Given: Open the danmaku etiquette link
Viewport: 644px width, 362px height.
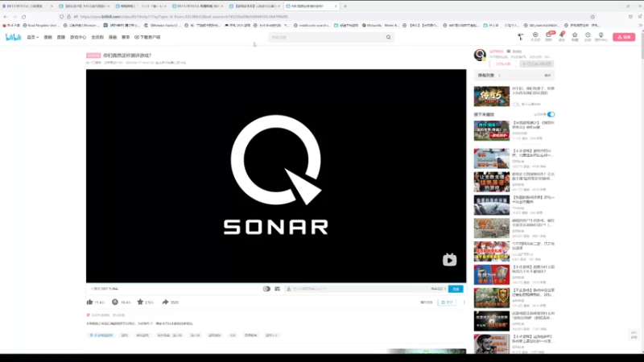Looking at the screenshot, I should coord(438,289).
